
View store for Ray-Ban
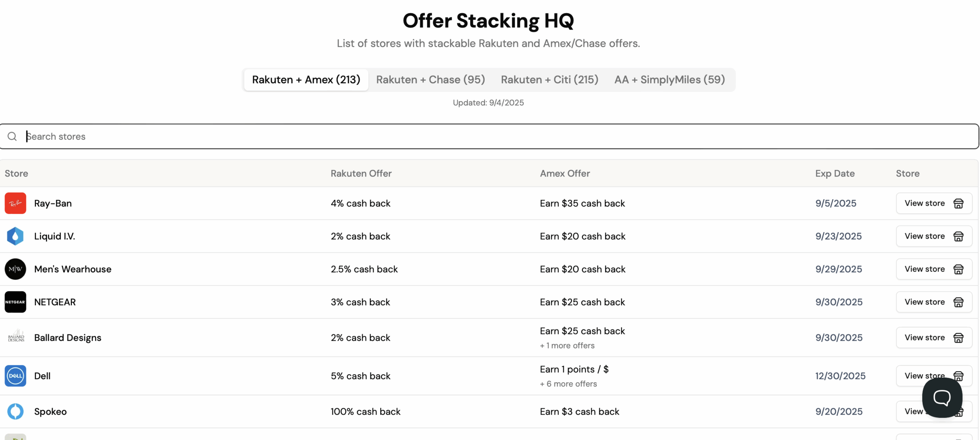[x=933, y=203]
